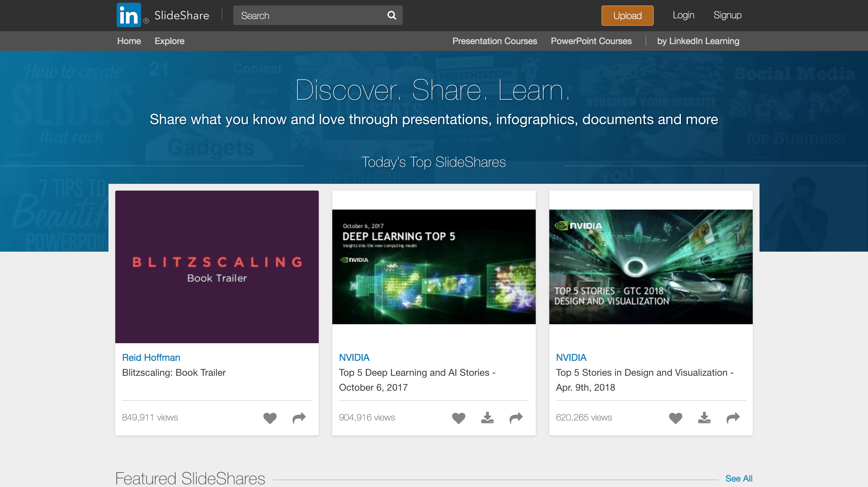Open Presentation Courses in navigation bar
This screenshot has height=487, width=868.
tap(494, 41)
